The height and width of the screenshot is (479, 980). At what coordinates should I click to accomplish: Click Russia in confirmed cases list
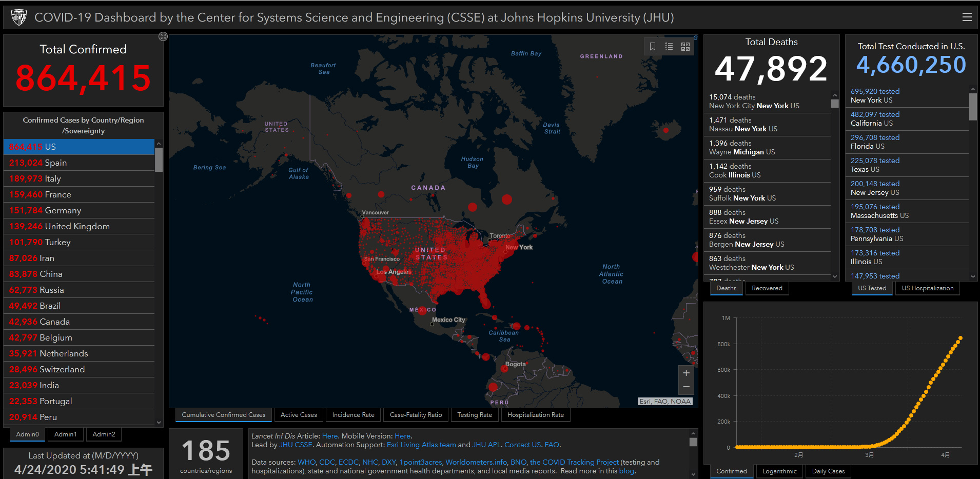(x=79, y=290)
